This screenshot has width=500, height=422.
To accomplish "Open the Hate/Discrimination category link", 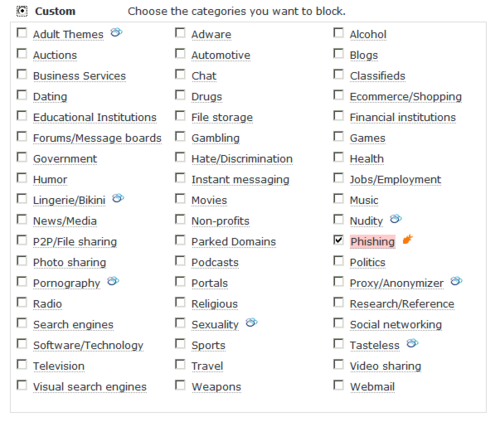I will pos(242,159).
